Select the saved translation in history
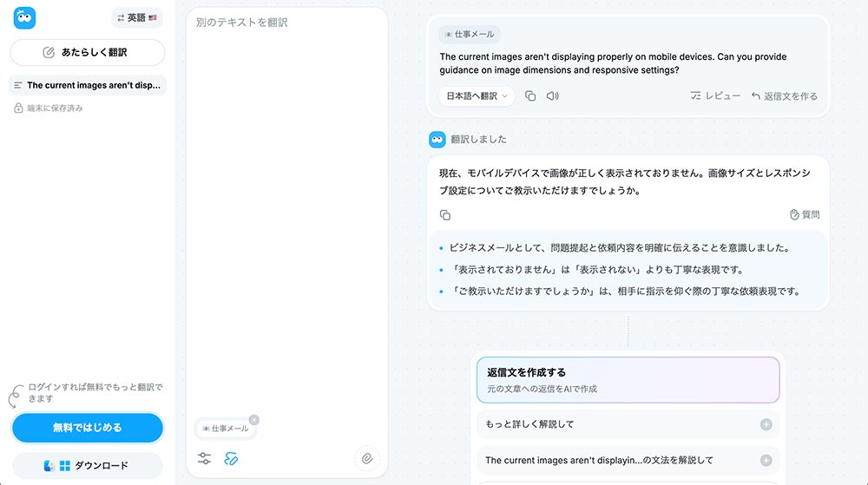Image resolution: width=868 pixels, height=485 pixels. (x=87, y=85)
